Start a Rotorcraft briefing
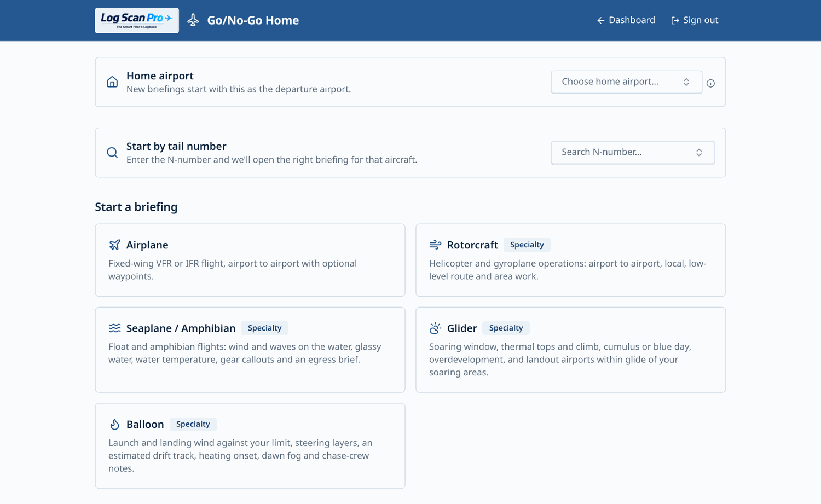Viewport: 821px width, 504px height. (571, 260)
